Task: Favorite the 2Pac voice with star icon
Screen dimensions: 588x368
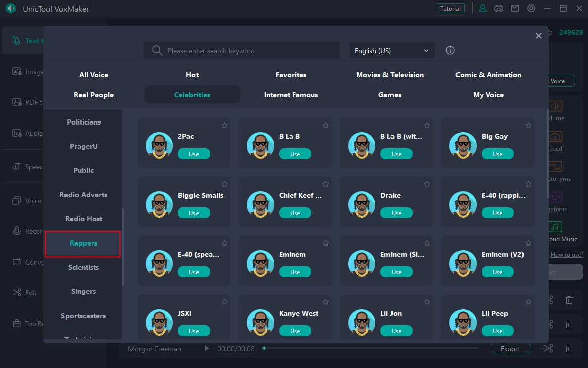Action: click(224, 126)
